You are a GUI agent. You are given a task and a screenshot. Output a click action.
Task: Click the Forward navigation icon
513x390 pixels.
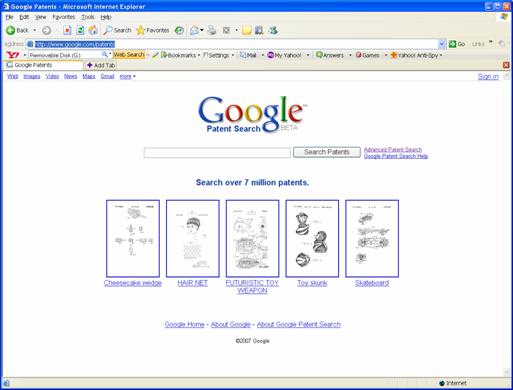coord(46,30)
